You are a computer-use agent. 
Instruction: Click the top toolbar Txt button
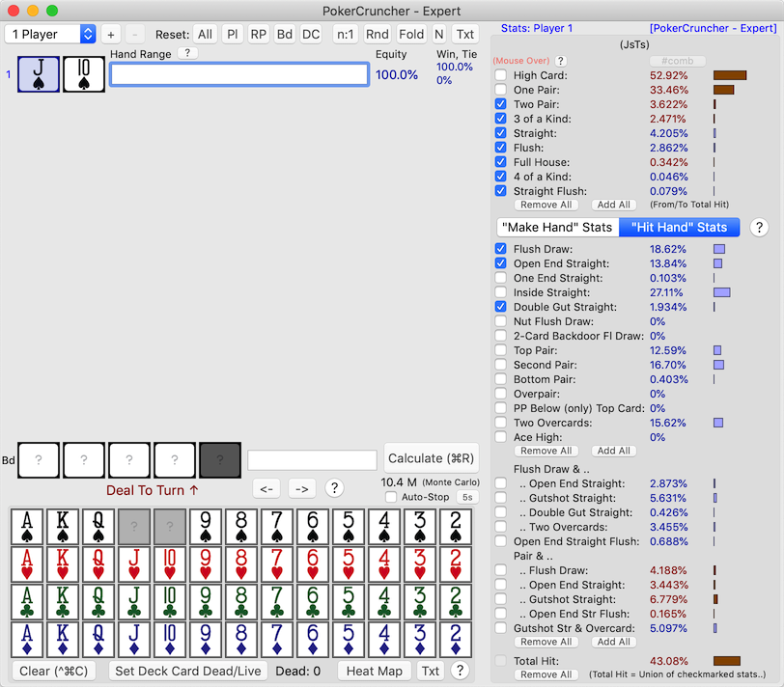(x=465, y=35)
